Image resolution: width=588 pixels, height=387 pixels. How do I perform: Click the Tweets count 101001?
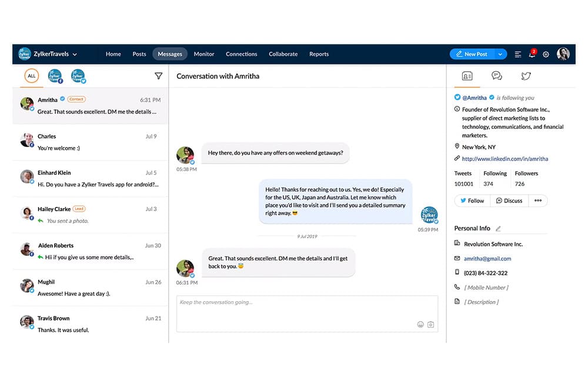tap(463, 184)
